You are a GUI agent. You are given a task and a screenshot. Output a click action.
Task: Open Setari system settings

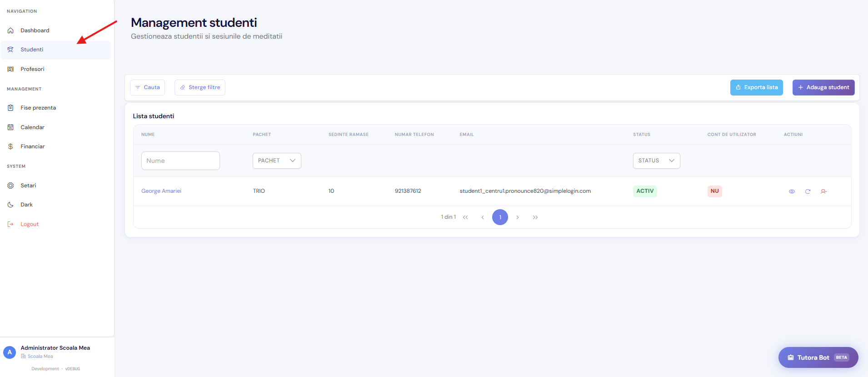tap(55, 186)
